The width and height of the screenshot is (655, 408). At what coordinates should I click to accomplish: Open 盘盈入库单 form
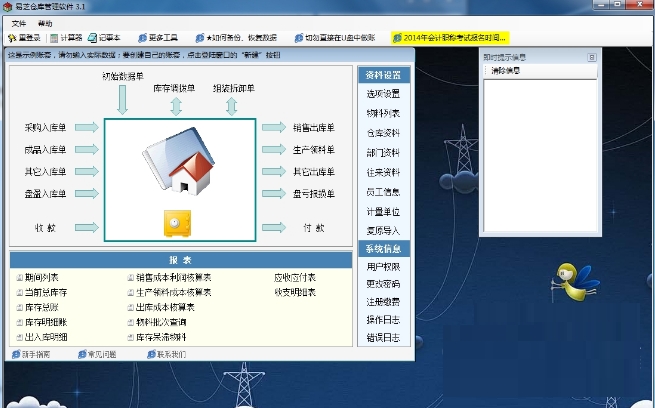pos(45,194)
